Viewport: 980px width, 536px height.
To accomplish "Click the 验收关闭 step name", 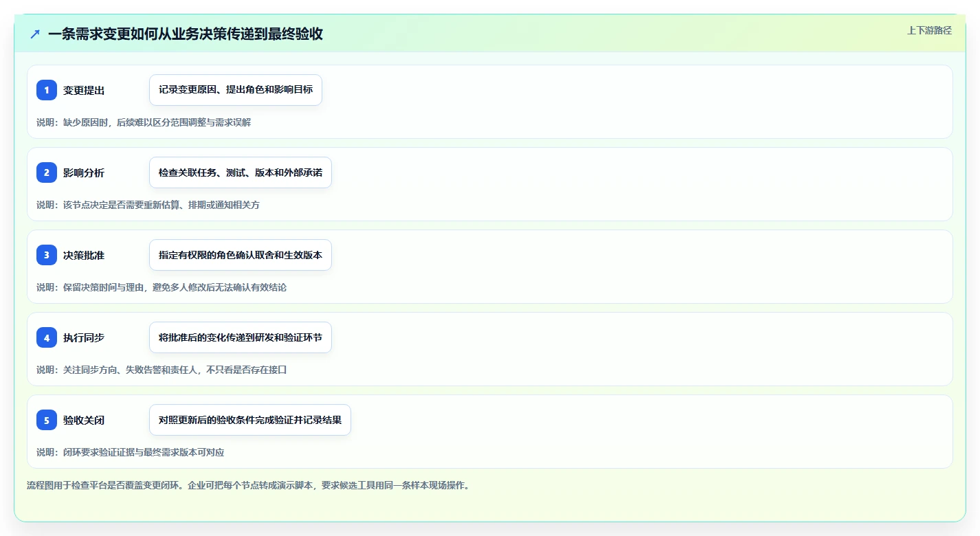I will click(x=84, y=420).
